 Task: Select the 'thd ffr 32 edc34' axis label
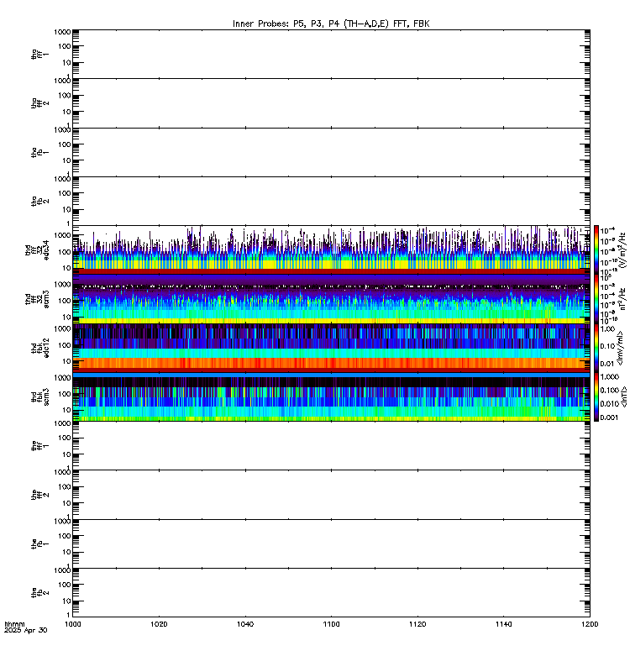pyautogui.click(x=37, y=249)
